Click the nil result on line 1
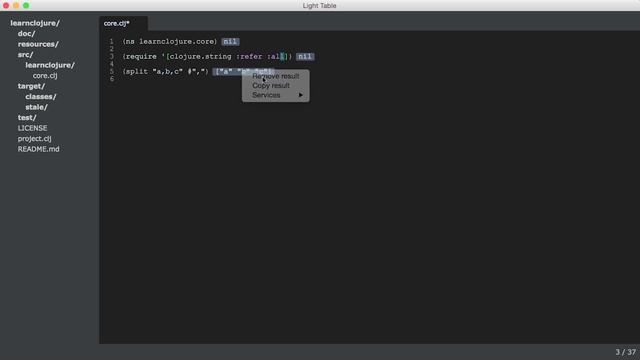This screenshot has height=360, width=640. point(230,42)
